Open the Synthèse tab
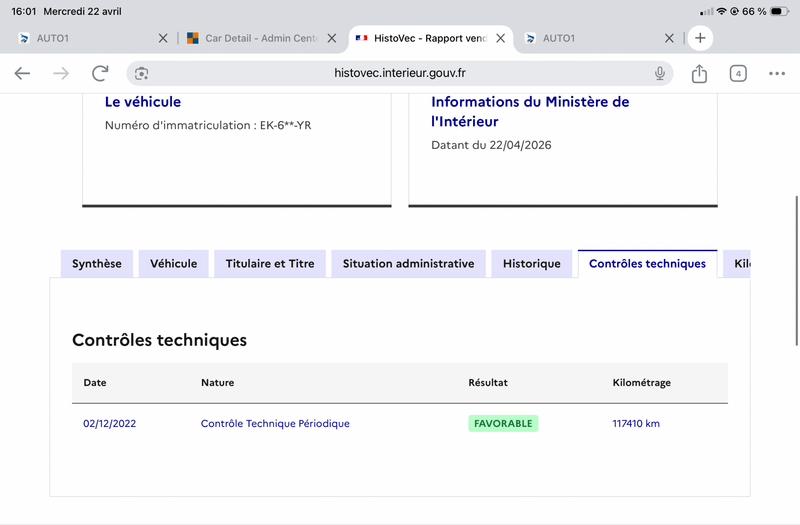Screen dimensions: 800x525 97,264
